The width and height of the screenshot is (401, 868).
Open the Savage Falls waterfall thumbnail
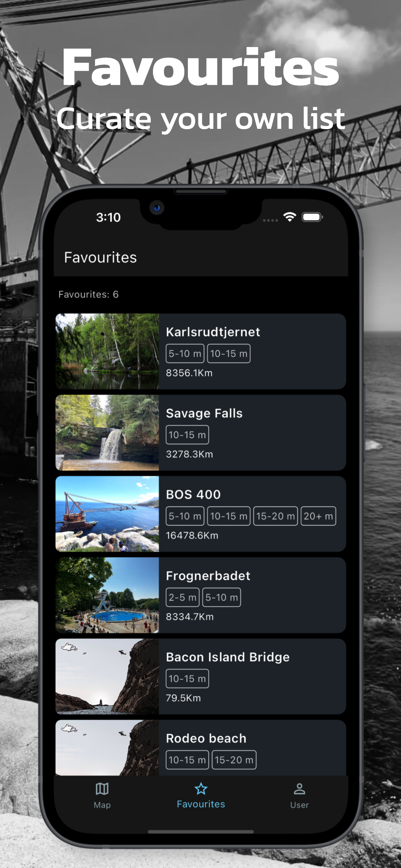tap(107, 433)
